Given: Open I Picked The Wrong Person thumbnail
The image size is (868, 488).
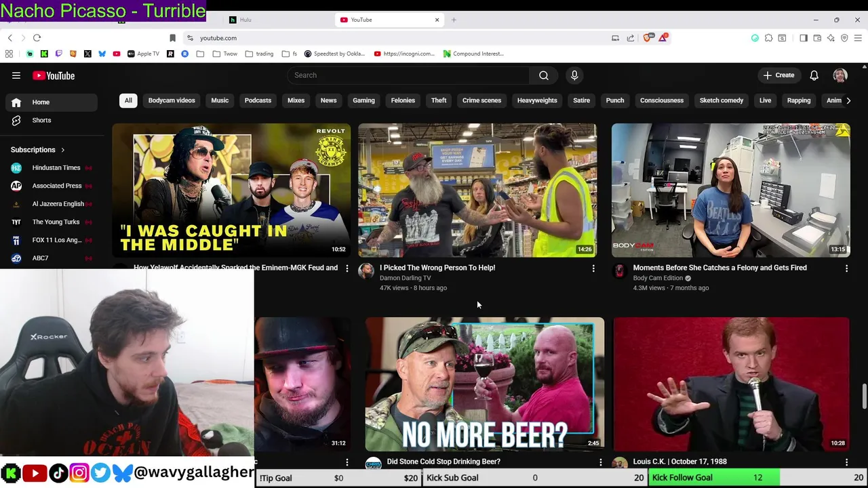Looking at the screenshot, I should pyautogui.click(x=477, y=190).
